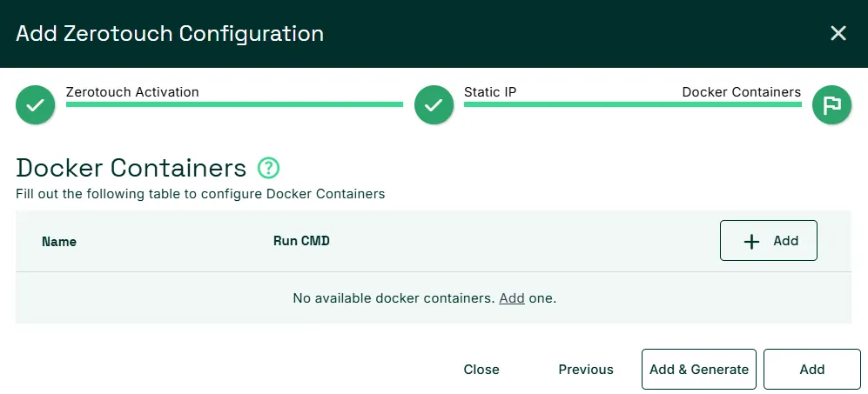This screenshot has width=868, height=394.
Task: Click the Static IP completed checkmark circle
Action: point(434,104)
